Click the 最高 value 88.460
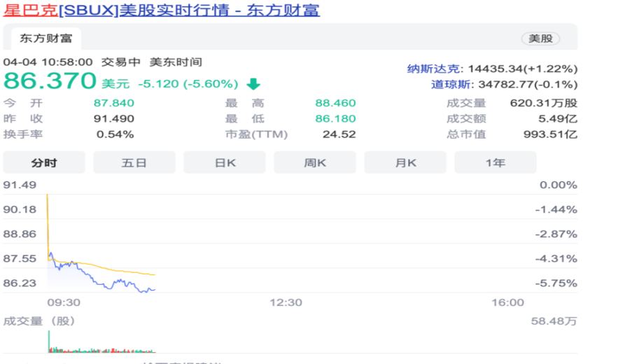The height and width of the screenshot is (364, 630). click(335, 103)
